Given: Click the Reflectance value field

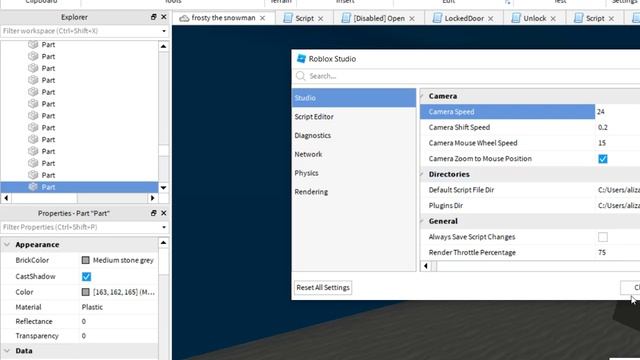Looking at the screenshot, I should pyautogui.click(x=119, y=322).
